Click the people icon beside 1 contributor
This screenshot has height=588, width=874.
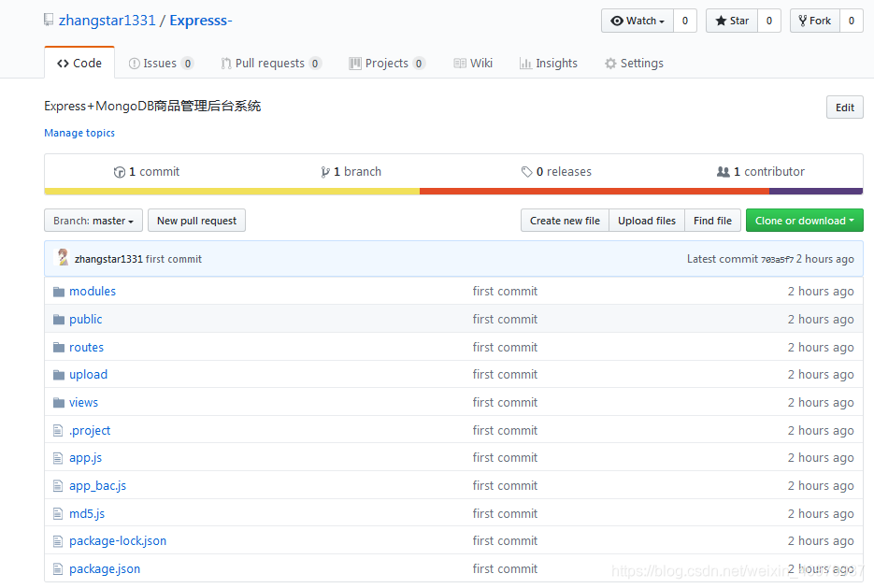click(723, 172)
